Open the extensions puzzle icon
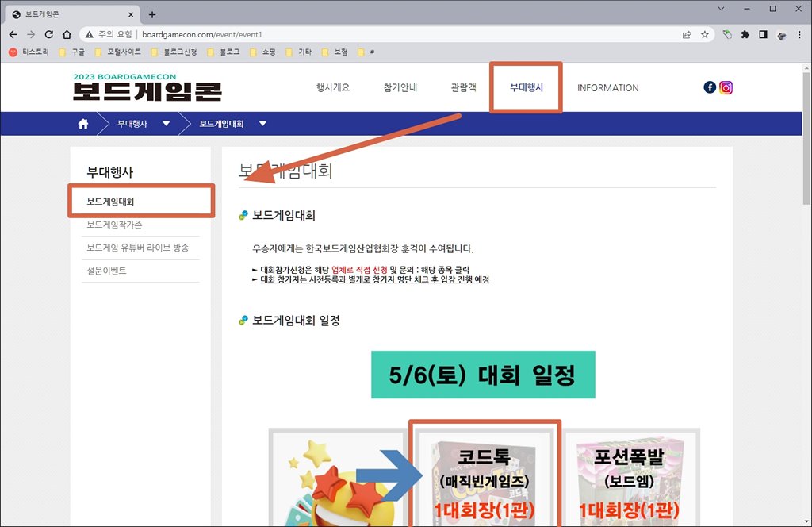This screenshot has width=812, height=527. [x=745, y=35]
